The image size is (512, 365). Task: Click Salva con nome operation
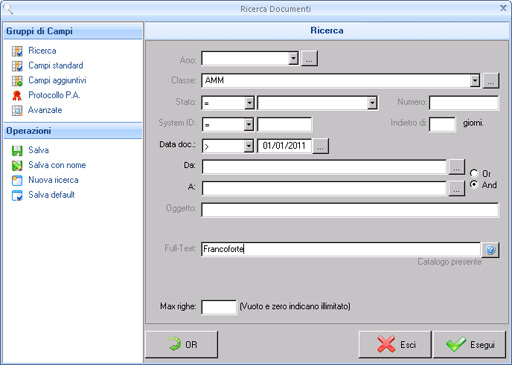(57, 165)
